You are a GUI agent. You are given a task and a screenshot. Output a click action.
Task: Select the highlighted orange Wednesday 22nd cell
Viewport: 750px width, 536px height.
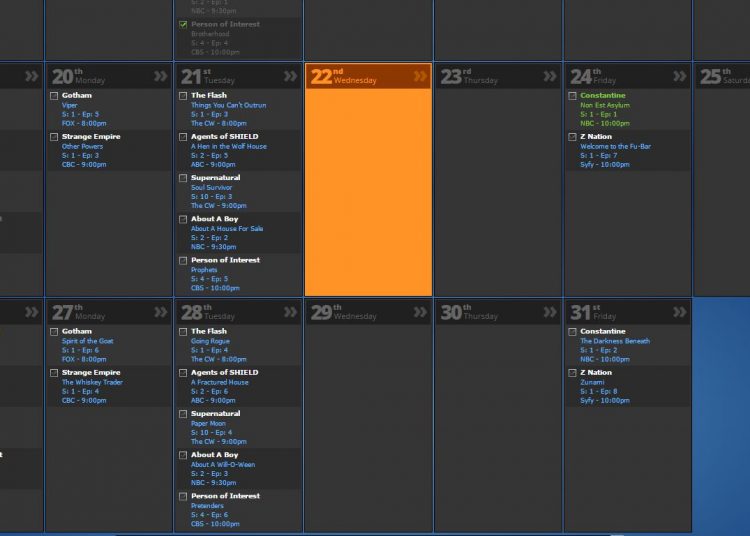point(368,190)
